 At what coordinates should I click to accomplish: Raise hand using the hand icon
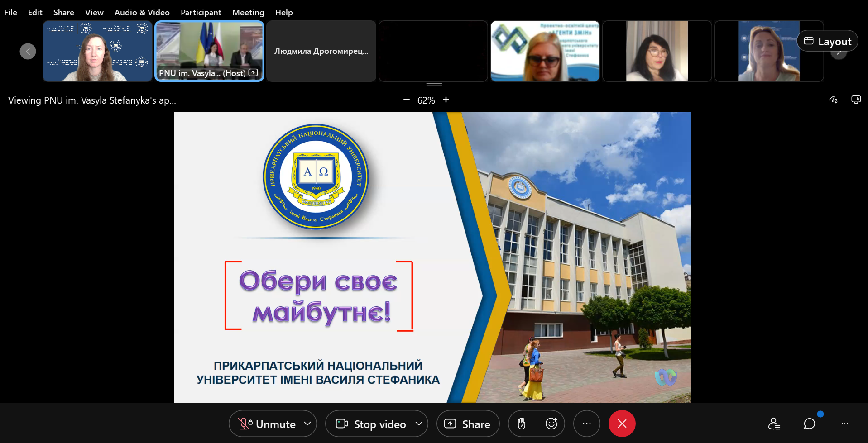pos(522,424)
